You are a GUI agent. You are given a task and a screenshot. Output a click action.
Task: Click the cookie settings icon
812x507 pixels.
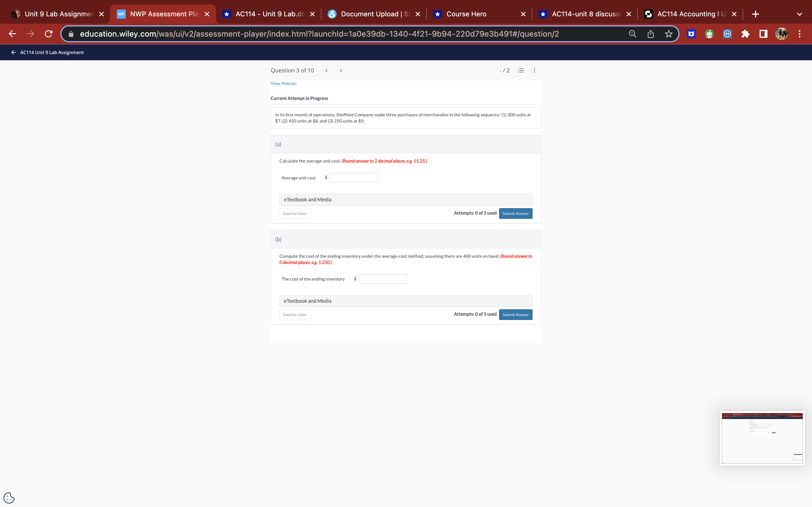[9, 498]
